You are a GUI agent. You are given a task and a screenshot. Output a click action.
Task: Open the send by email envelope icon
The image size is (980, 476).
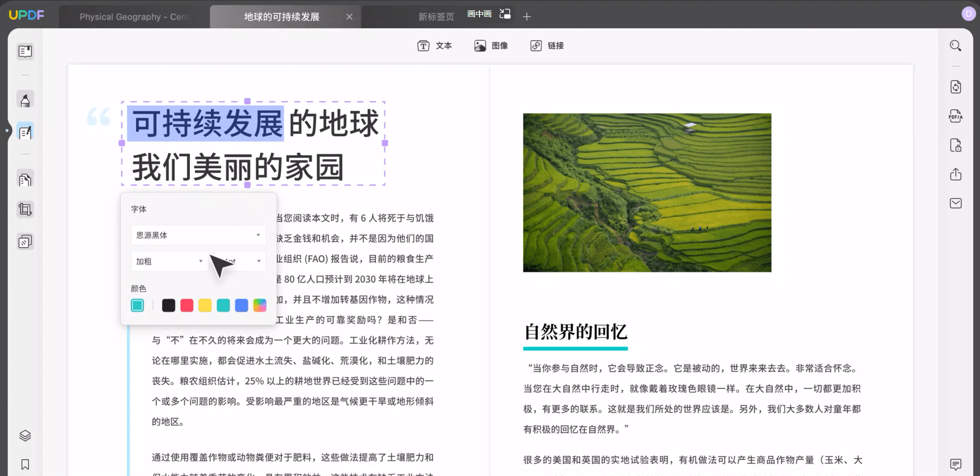(x=956, y=204)
